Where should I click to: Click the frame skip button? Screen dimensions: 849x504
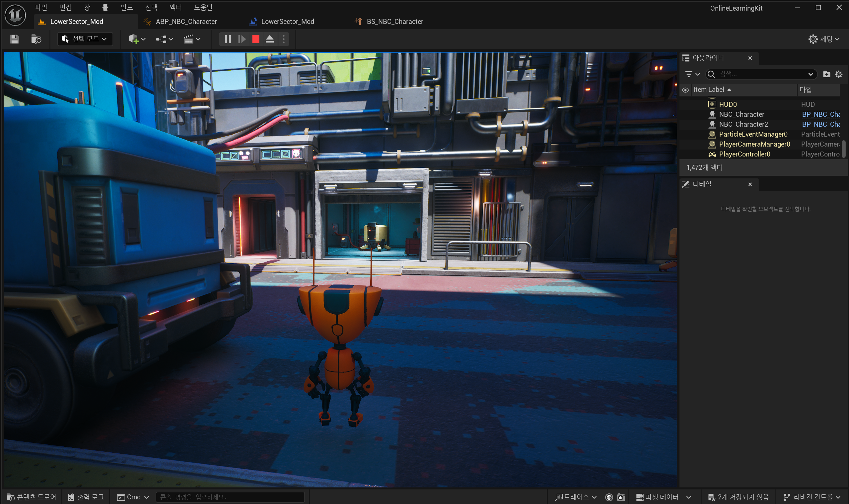click(x=242, y=39)
